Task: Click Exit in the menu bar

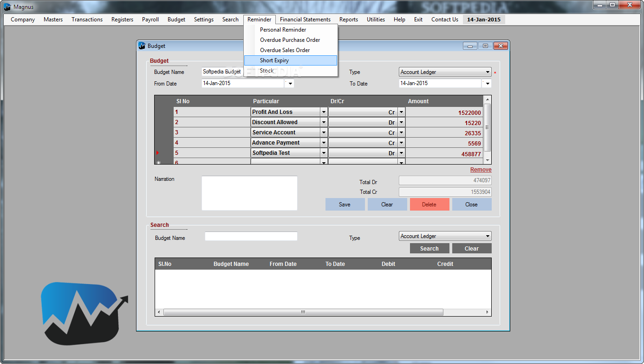Action: (x=418, y=20)
